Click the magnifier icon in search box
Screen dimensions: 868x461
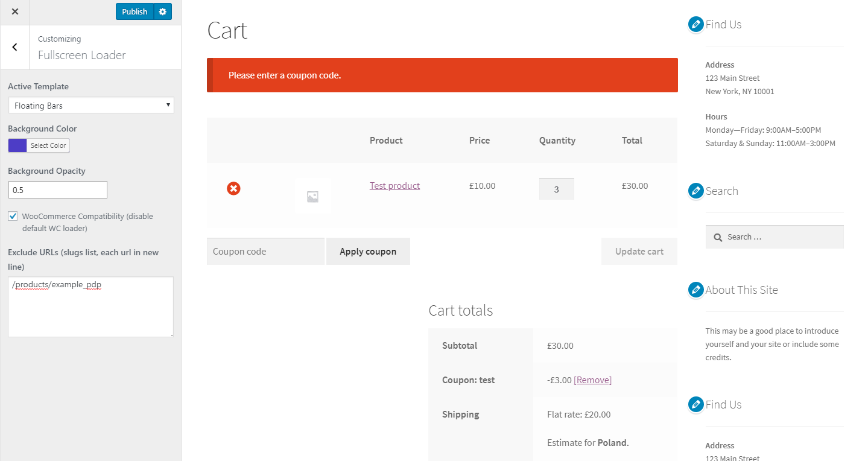coord(718,238)
